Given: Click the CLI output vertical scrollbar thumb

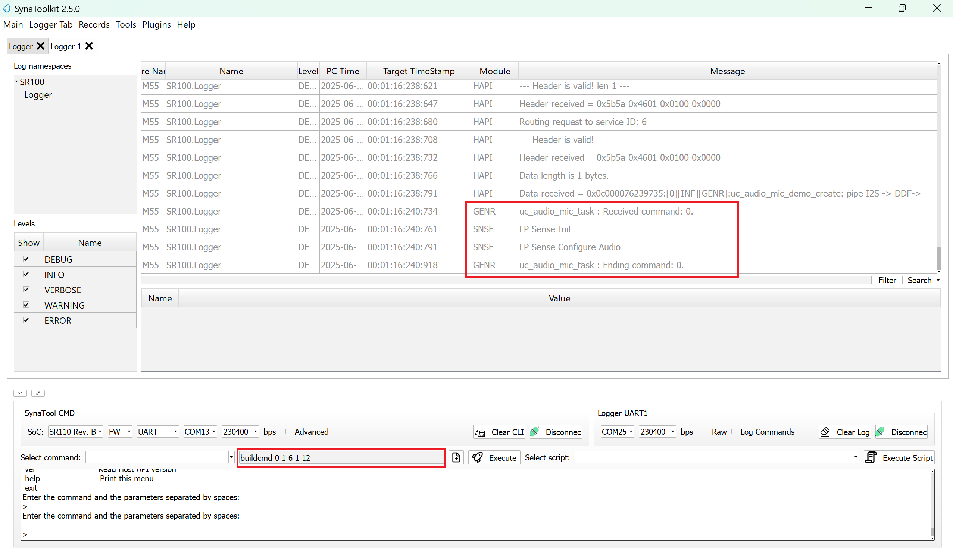Looking at the screenshot, I should point(932,532).
